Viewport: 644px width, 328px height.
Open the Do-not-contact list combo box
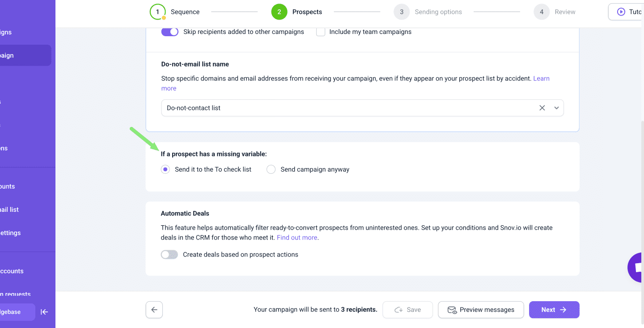click(x=349, y=108)
